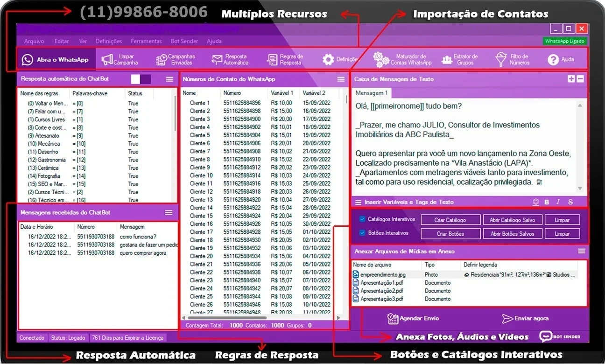Screen dimensions: 605x364
Task: Open the Anexar Arquivos de Mídias menu
Action: click(x=582, y=251)
